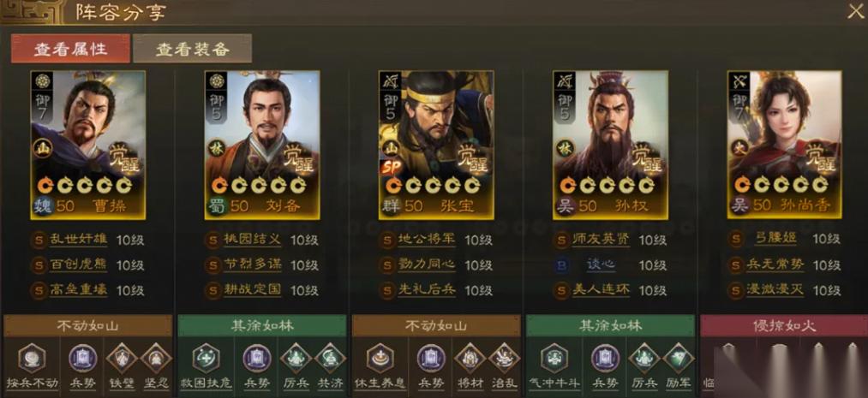Viewport: 868px width, 398px height.
Task: Tap the 坚忍 diamond icon
Action: click(x=156, y=358)
